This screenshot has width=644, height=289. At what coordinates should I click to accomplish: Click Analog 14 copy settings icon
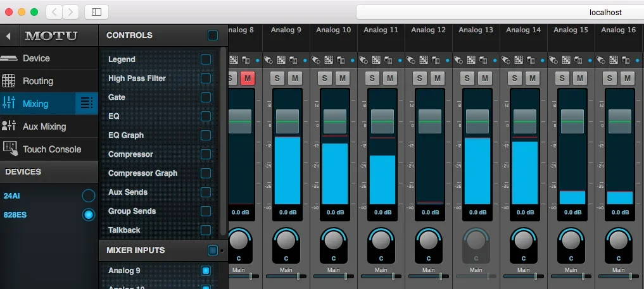coord(530,60)
